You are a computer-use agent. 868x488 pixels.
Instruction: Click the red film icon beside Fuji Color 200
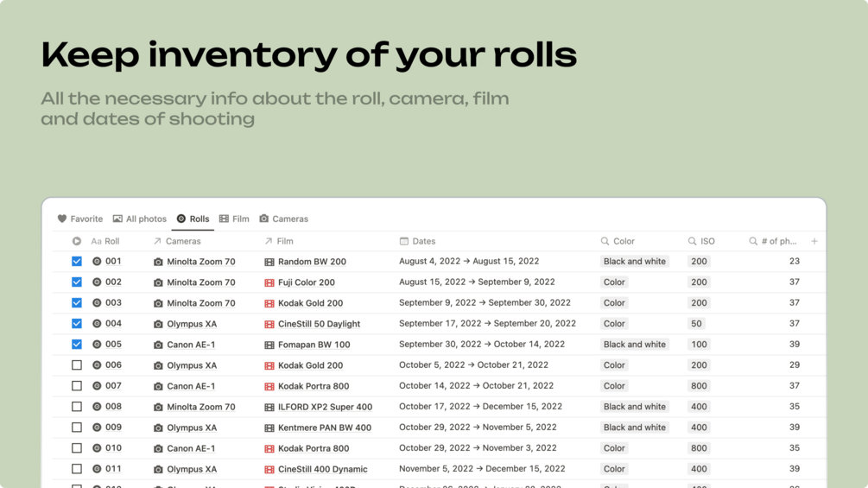click(269, 282)
